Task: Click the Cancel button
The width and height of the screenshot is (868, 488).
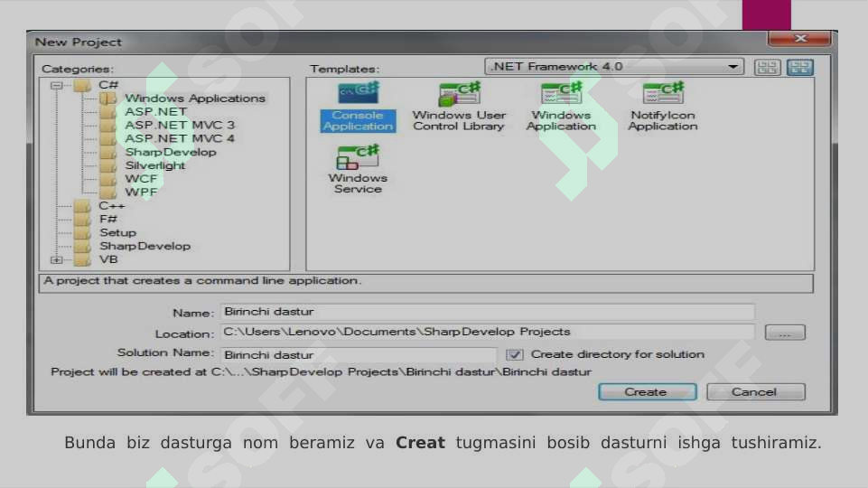Action: [756, 392]
